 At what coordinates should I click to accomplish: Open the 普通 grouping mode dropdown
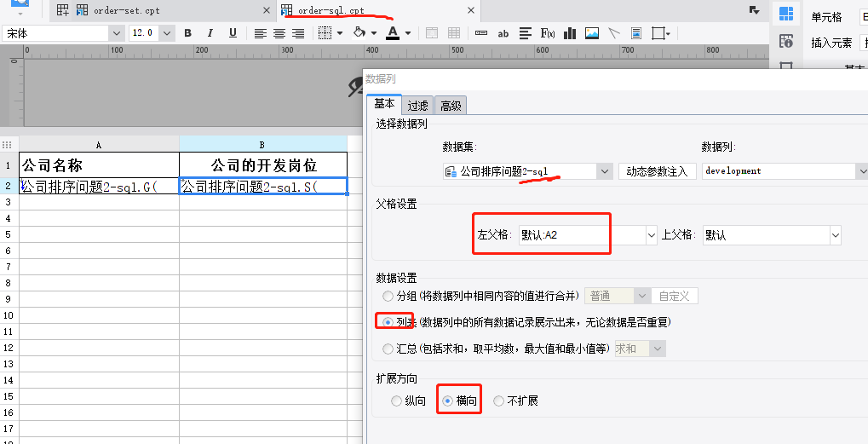(641, 296)
